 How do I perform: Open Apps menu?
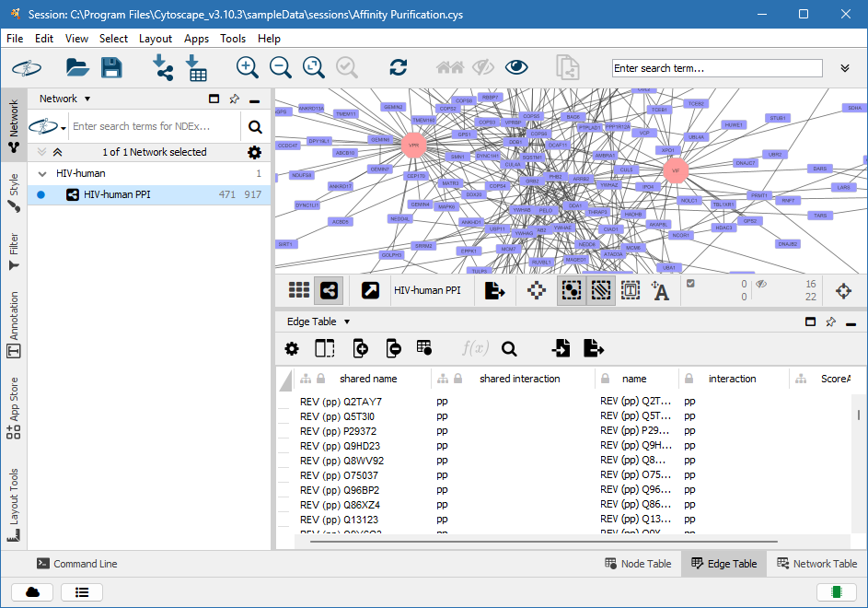pos(196,39)
